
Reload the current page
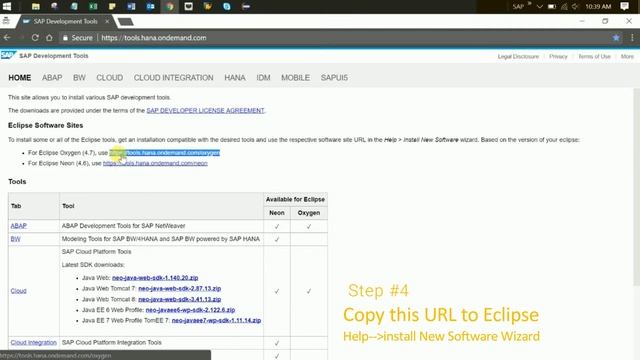coord(35,38)
